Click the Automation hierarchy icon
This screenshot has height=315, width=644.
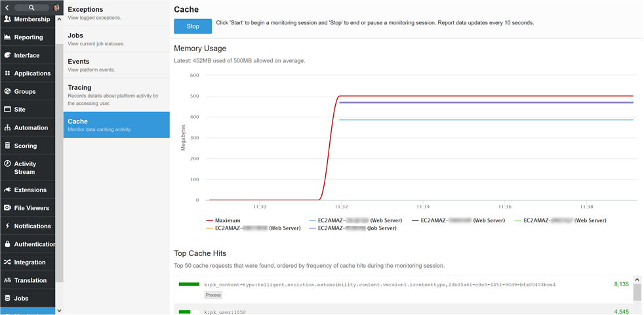click(x=7, y=127)
